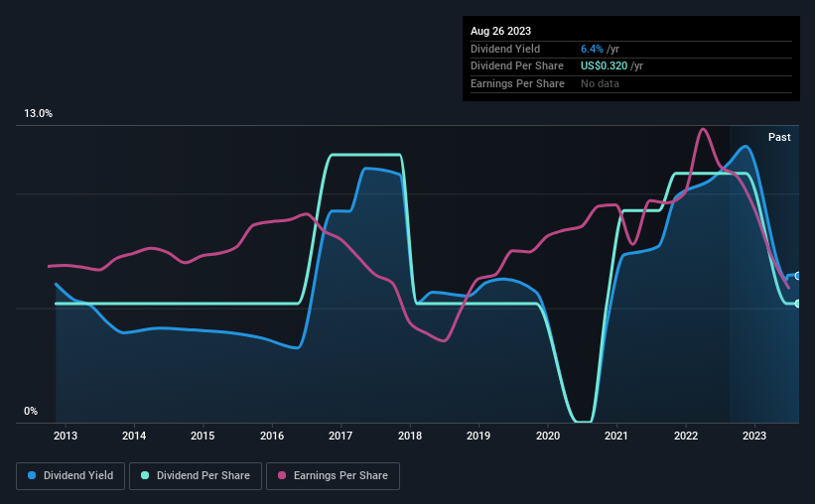Click the teal Dividend Per Share endpoint marker
The height and width of the screenshot is (504, 815).
click(x=798, y=304)
